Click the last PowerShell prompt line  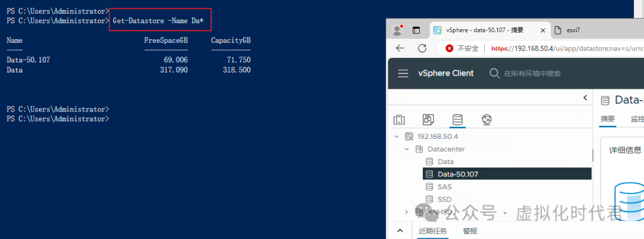pos(58,119)
